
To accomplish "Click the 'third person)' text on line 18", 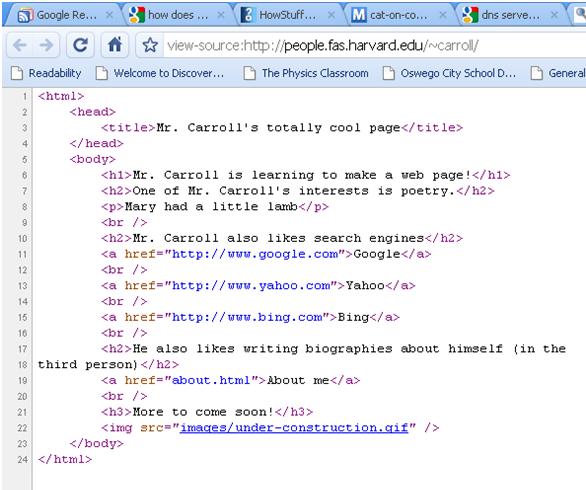I will [x=88, y=364].
